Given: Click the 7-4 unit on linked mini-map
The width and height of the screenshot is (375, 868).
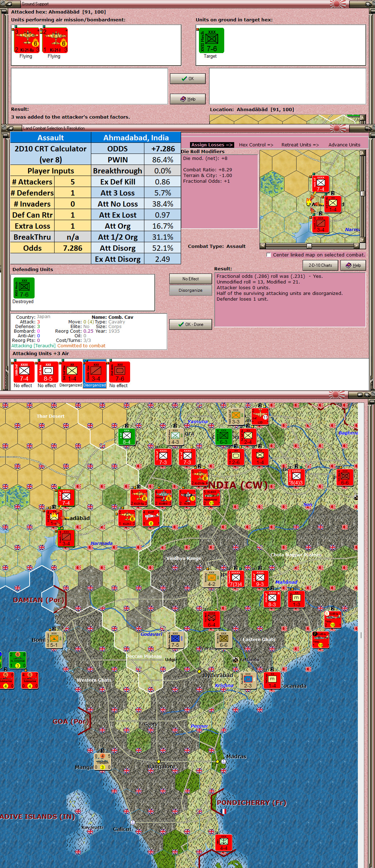Looking at the screenshot, I should pyautogui.click(x=320, y=184).
